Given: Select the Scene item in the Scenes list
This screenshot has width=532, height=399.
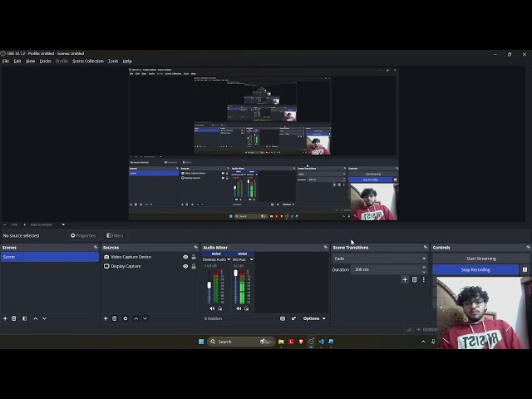Looking at the screenshot, I should click(50, 257).
